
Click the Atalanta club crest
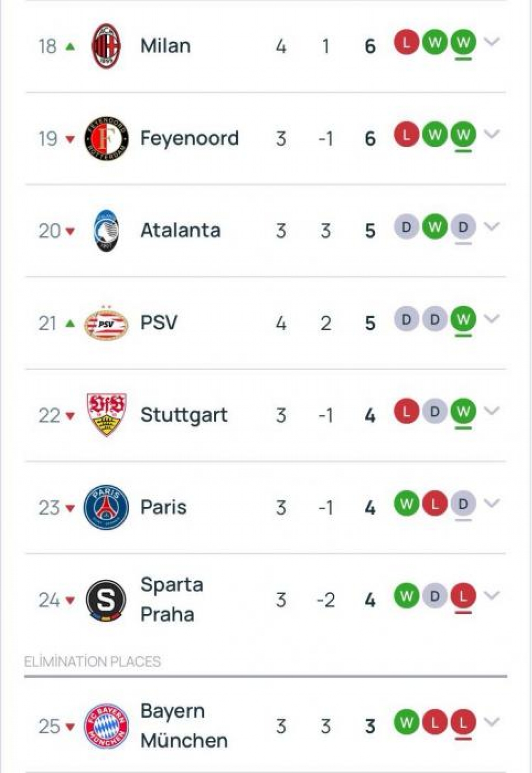coord(106,231)
